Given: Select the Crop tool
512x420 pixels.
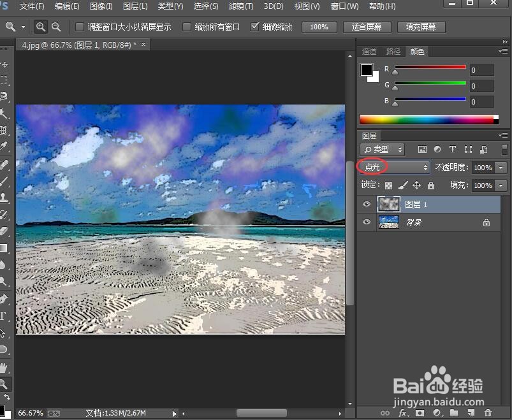Looking at the screenshot, I should point(4,130).
